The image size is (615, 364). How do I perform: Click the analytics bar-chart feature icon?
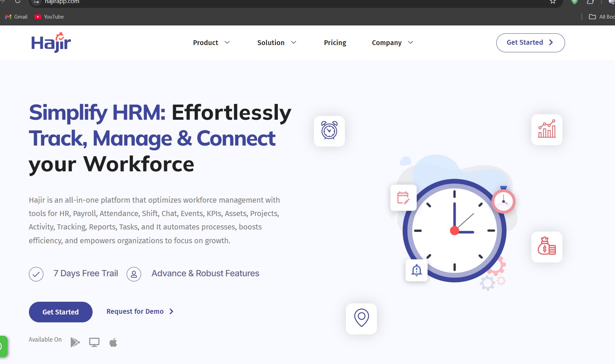pyautogui.click(x=547, y=130)
